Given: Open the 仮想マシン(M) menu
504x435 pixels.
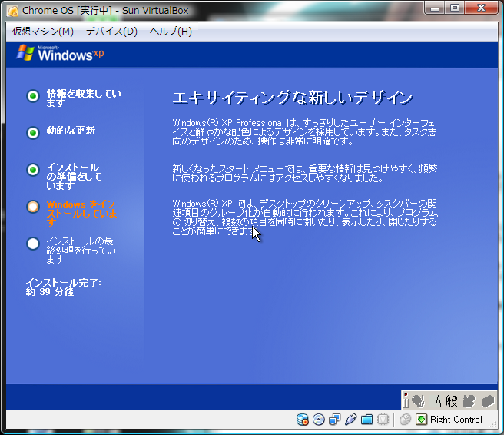Looking at the screenshot, I should tap(43, 32).
